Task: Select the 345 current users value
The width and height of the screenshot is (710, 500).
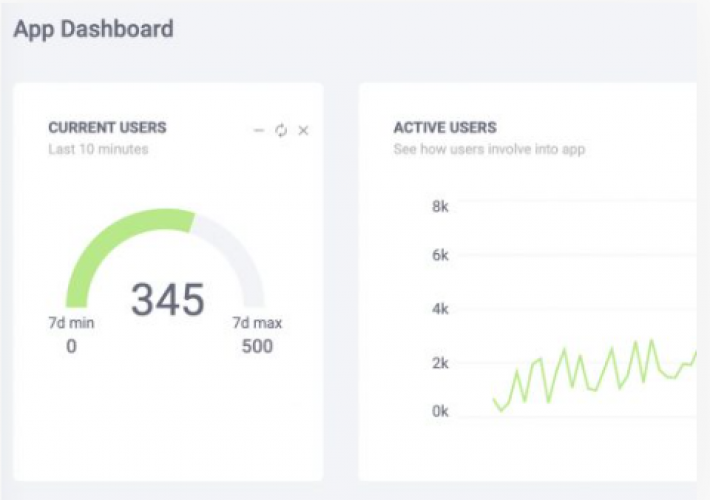Action: pos(167,299)
